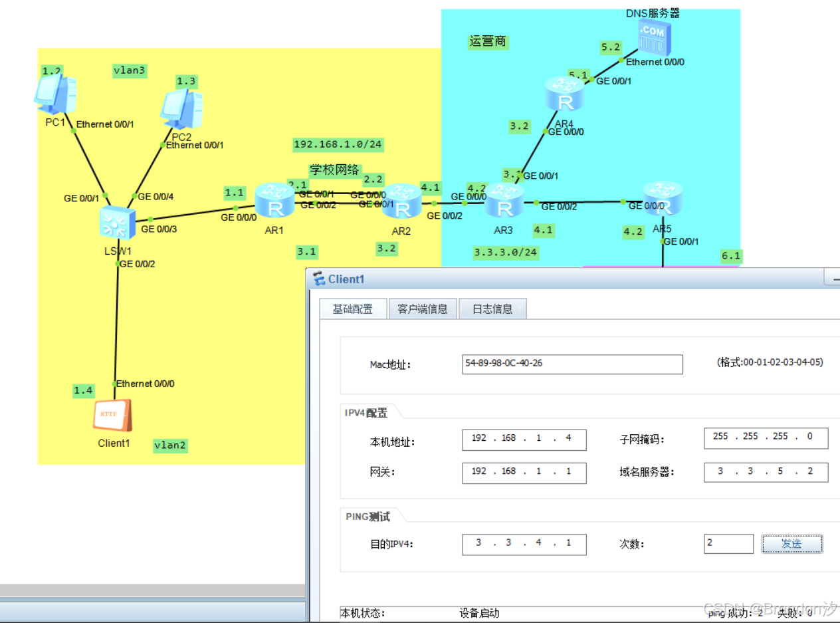Click the 发送 ping button
The height and width of the screenshot is (623, 840).
(x=792, y=544)
